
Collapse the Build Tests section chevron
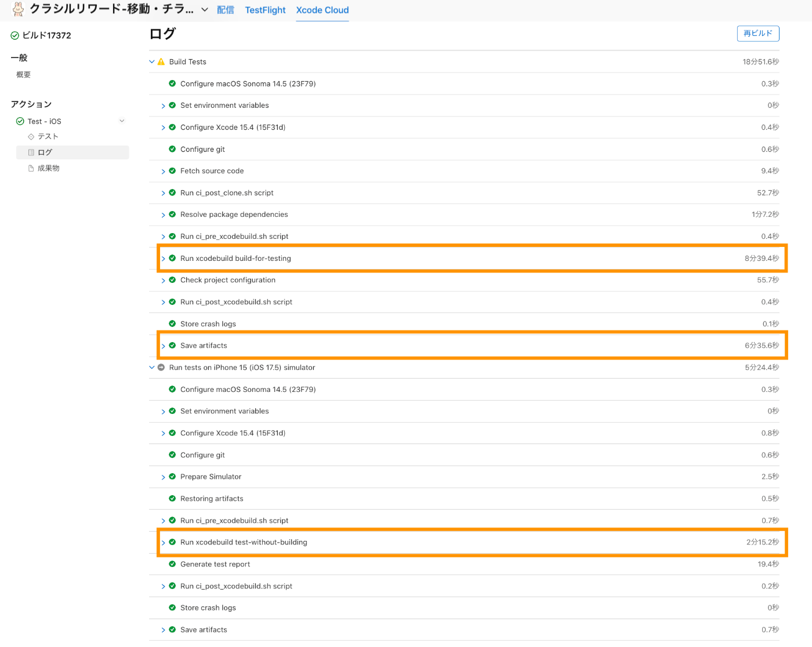point(152,62)
